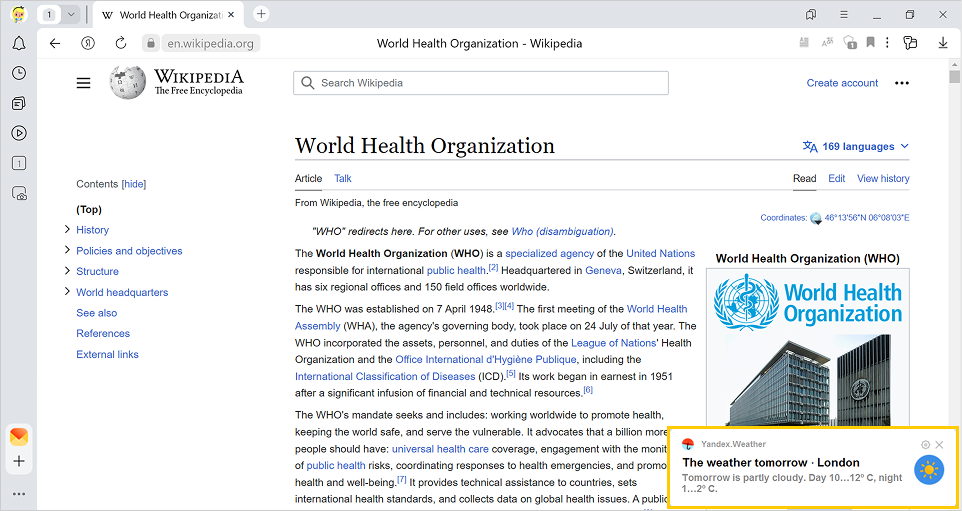The height and width of the screenshot is (511, 962).
Task: Toggle reader mode icon in address bar
Action: 804,43
